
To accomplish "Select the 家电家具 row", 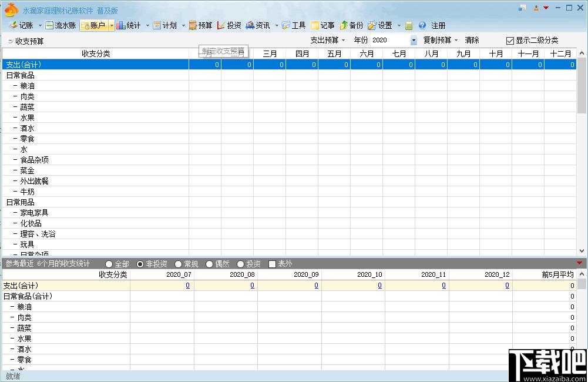I will pos(289,213).
